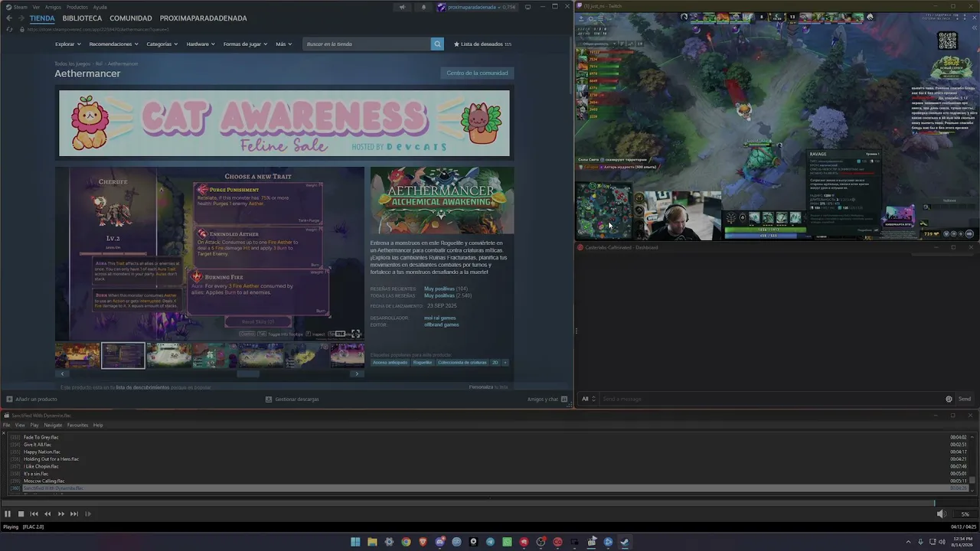Expand the Formas de jugar menu
The image size is (980, 551).
[245, 44]
